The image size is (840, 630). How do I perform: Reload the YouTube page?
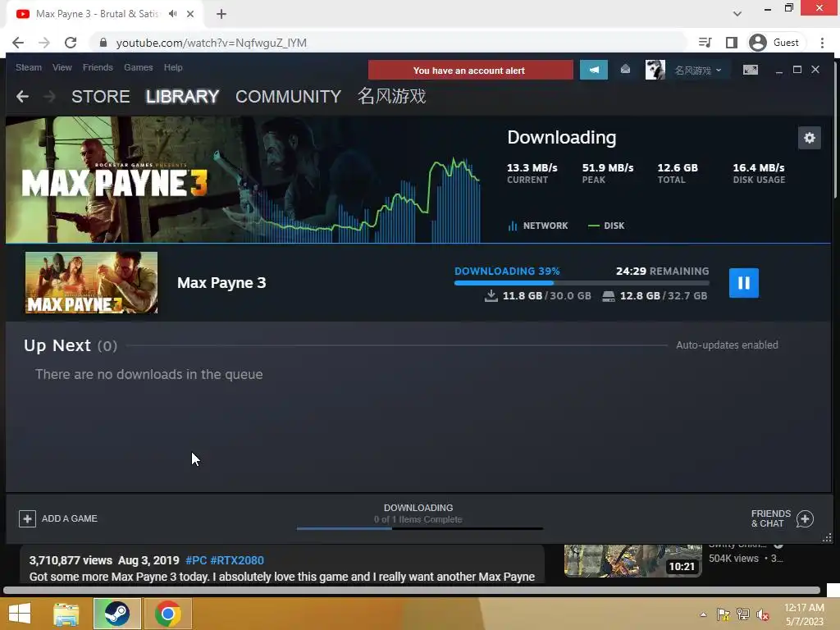coord(71,43)
